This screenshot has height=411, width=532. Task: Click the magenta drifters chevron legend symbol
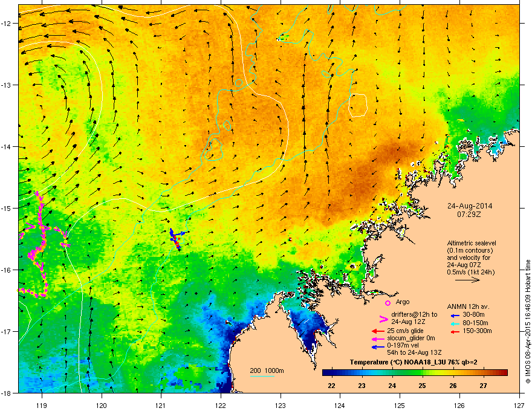(x=383, y=319)
